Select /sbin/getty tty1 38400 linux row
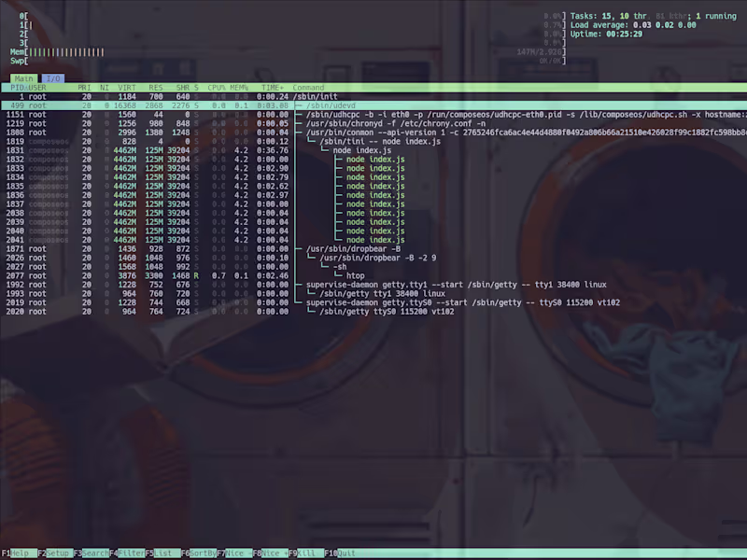747x560 pixels. coord(373,294)
